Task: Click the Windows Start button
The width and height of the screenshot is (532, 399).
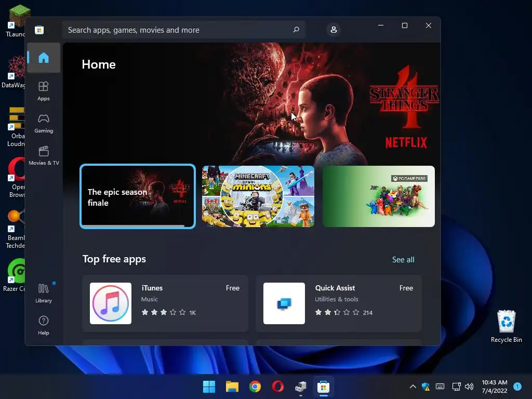Action: click(209, 387)
